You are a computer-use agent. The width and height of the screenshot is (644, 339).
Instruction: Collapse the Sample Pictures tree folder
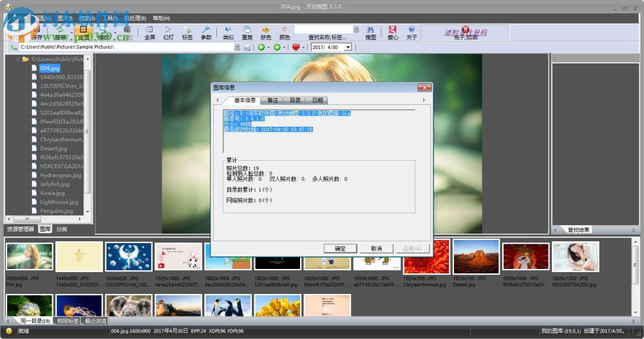(x=17, y=60)
